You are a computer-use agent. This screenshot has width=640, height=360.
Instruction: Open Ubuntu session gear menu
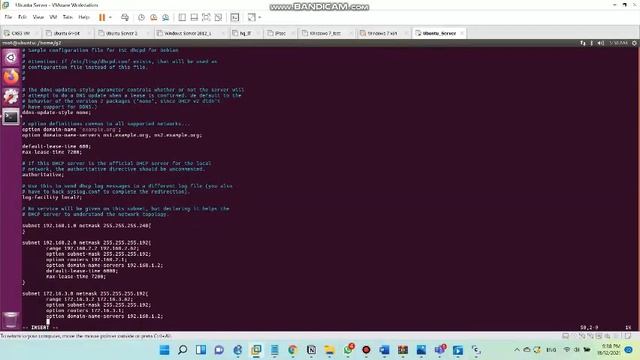634,43
